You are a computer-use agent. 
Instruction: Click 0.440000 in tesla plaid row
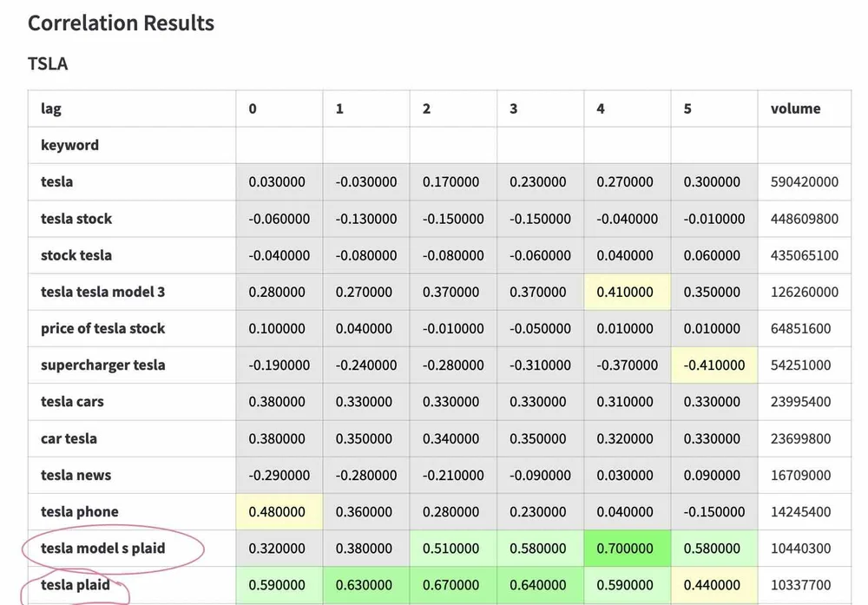[x=714, y=584]
